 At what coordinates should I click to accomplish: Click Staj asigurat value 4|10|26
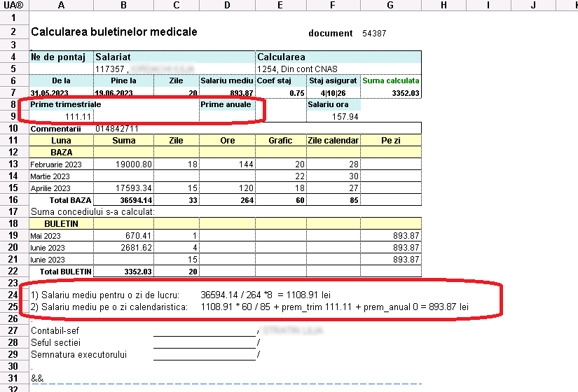tap(333, 93)
